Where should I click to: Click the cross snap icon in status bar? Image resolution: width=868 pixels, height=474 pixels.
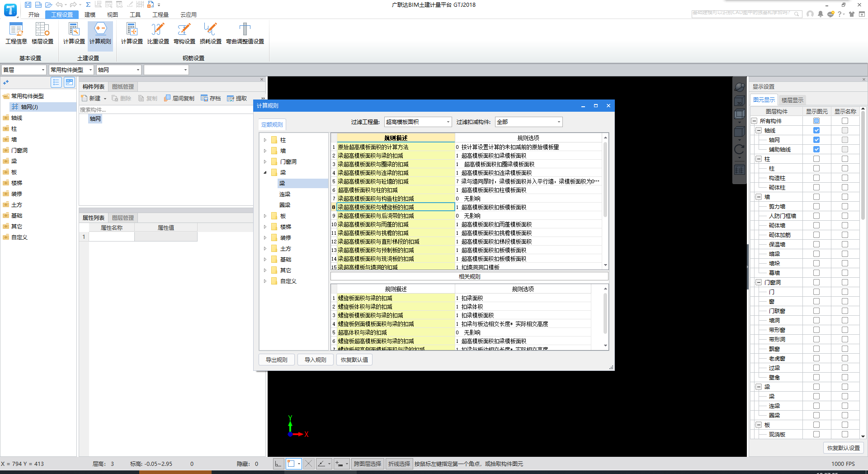point(308,464)
